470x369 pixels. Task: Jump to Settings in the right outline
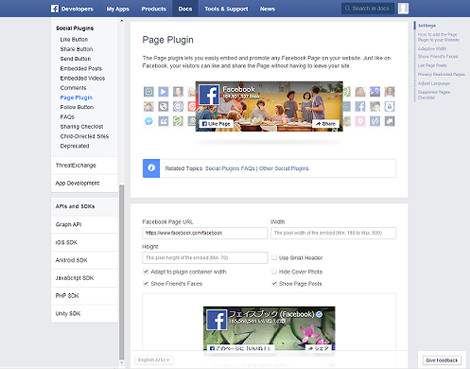pyautogui.click(x=427, y=26)
